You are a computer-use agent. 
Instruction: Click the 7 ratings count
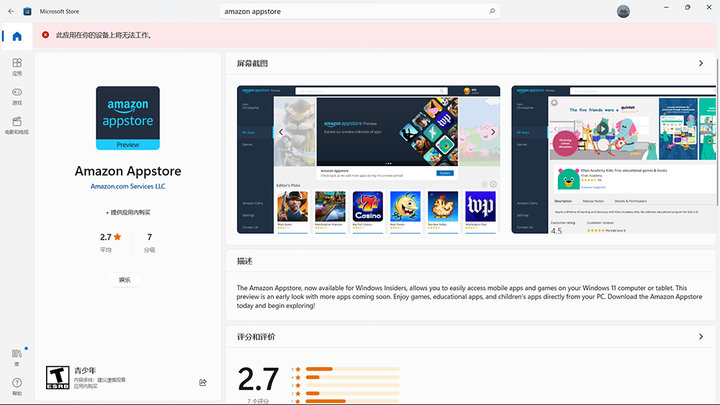pyautogui.click(x=149, y=237)
